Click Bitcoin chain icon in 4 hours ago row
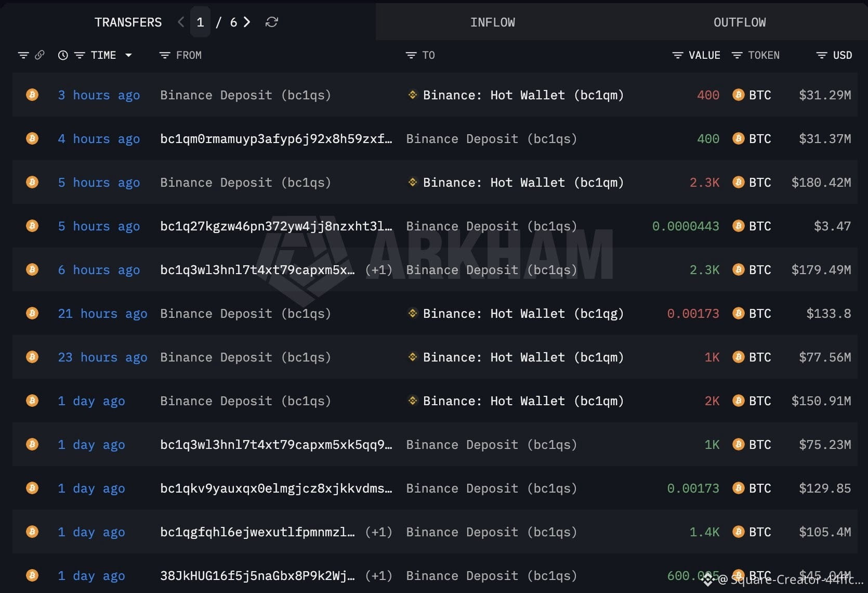This screenshot has width=868, height=593. [x=32, y=139]
